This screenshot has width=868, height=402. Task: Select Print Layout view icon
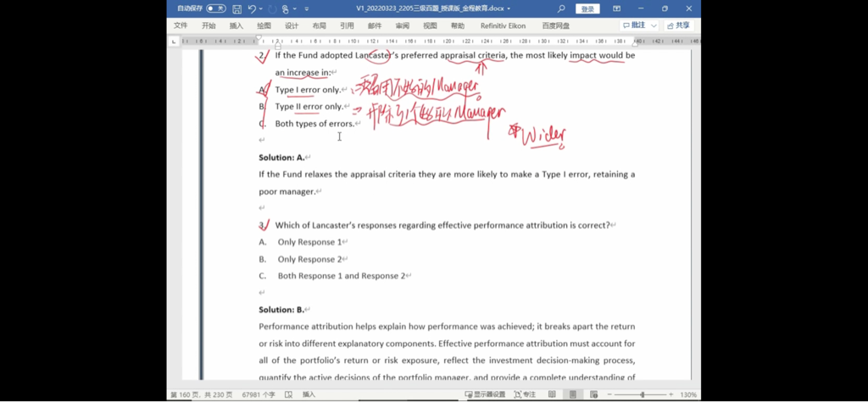click(573, 395)
